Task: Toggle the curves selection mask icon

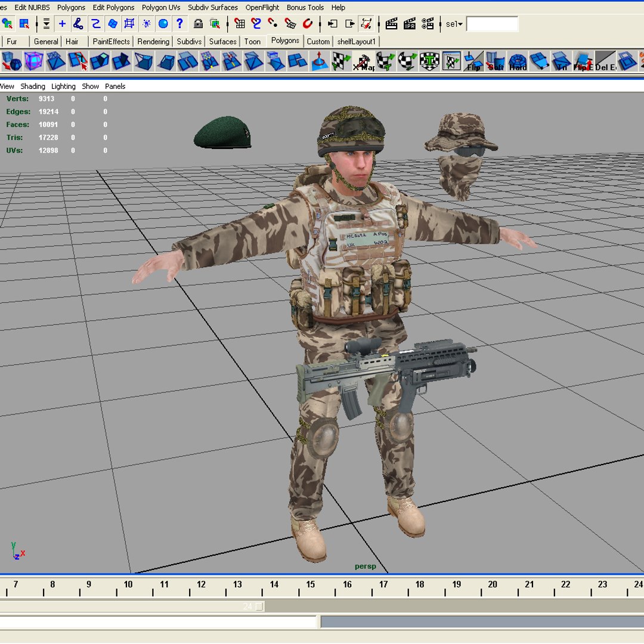Action: coord(95,24)
